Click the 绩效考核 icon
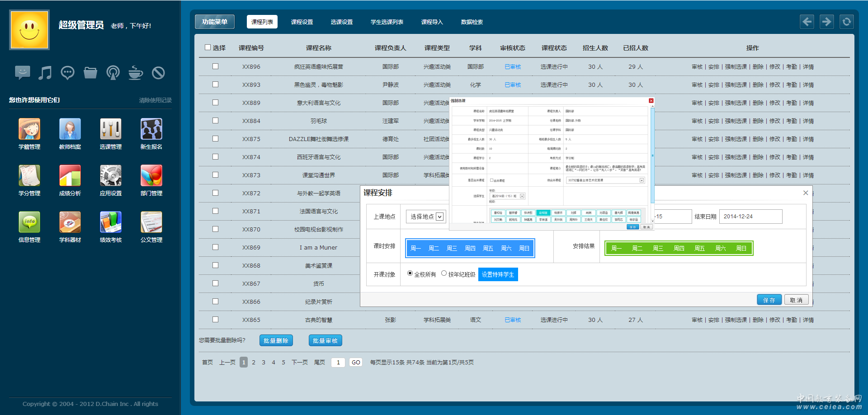This screenshot has height=415, width=868. (111, 222)
